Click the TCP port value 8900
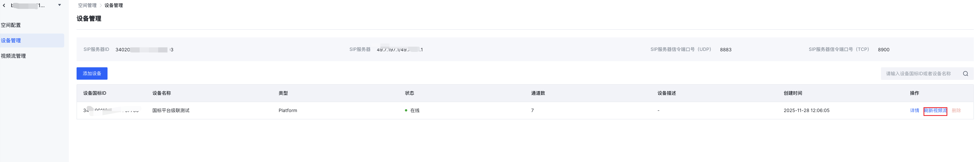Image resolution: width=980 pixels, height=162 pixels. [883, 50]
